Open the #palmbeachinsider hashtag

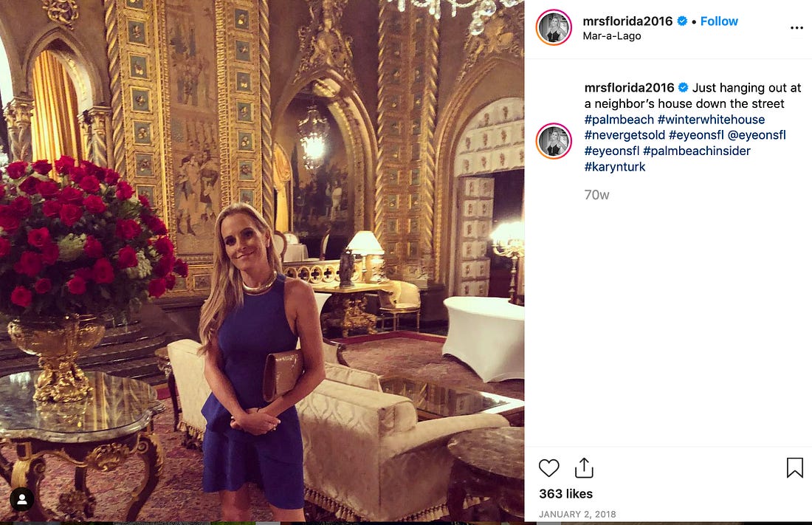click(x=697, y=151)
